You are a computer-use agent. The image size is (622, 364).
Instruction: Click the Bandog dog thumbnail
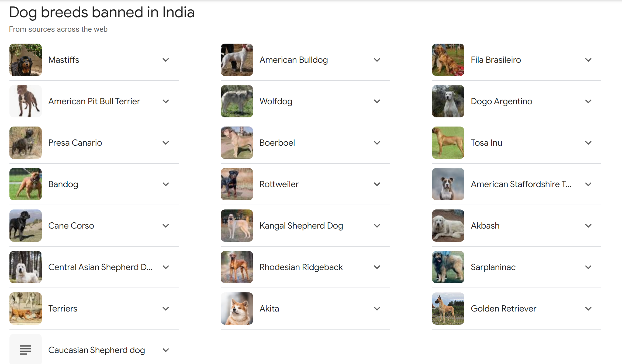pyautogui.click(x=26, y=184)
